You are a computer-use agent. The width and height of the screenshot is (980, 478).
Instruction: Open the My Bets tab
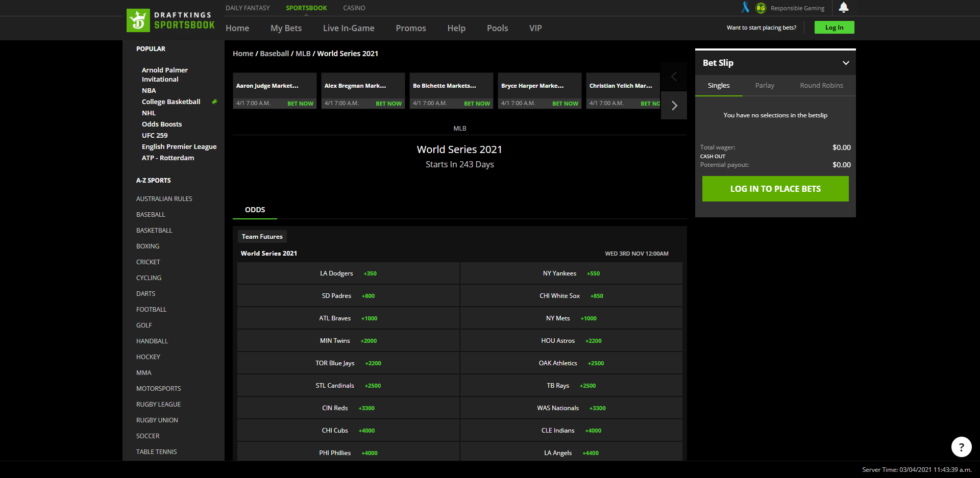(x=286, y=28)
